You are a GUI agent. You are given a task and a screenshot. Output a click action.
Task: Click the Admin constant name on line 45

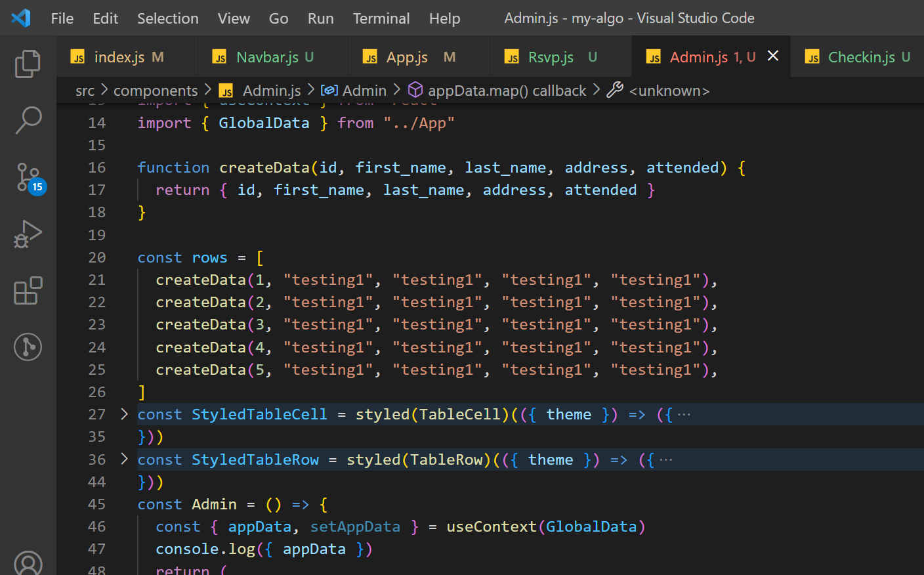pyautogui.click(x=214, y=504)
